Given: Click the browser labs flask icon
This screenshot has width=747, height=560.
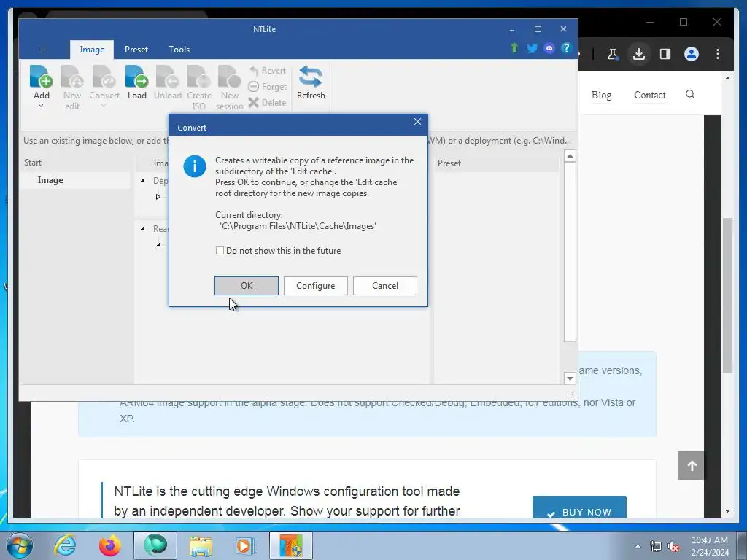Looking at the screenshot, I should (x=613, y=54).
